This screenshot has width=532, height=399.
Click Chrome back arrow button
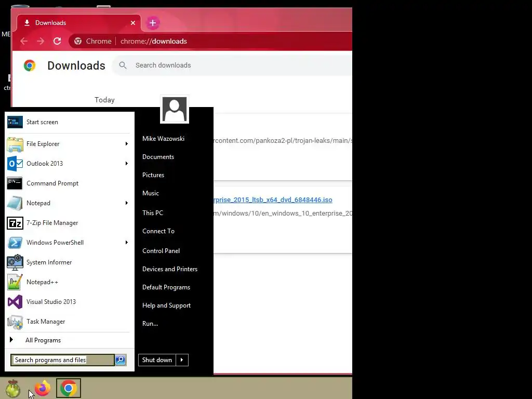24,41
